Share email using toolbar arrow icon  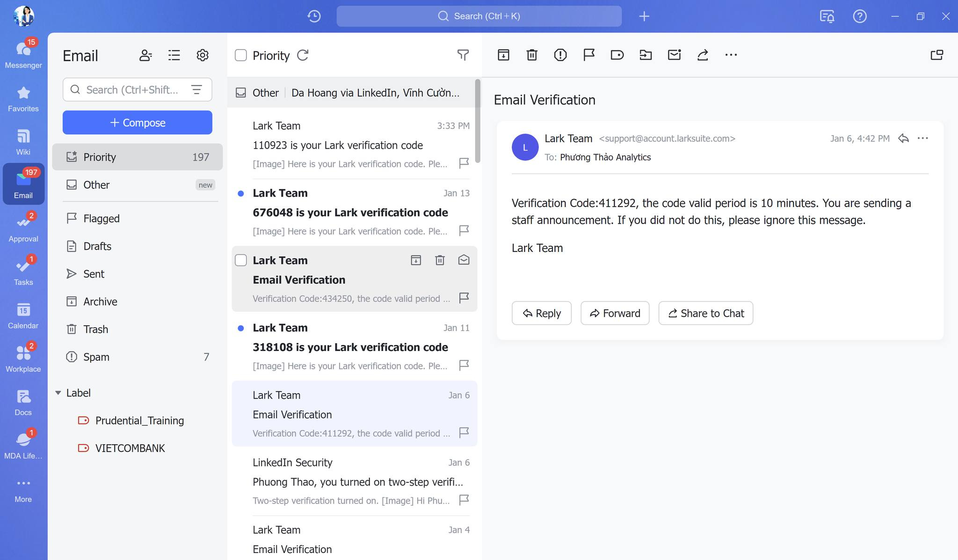(x=703, y=55)
